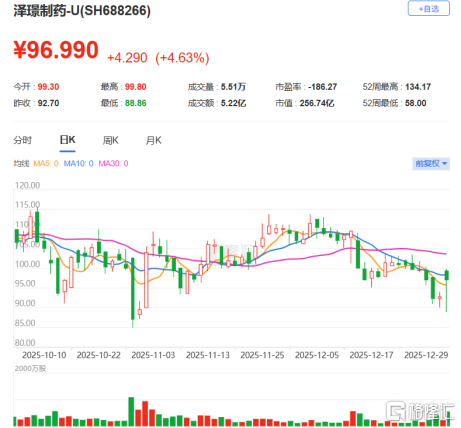Click the 2025-11-25 date axis label
461x428 pixels.
coord(262,355)
